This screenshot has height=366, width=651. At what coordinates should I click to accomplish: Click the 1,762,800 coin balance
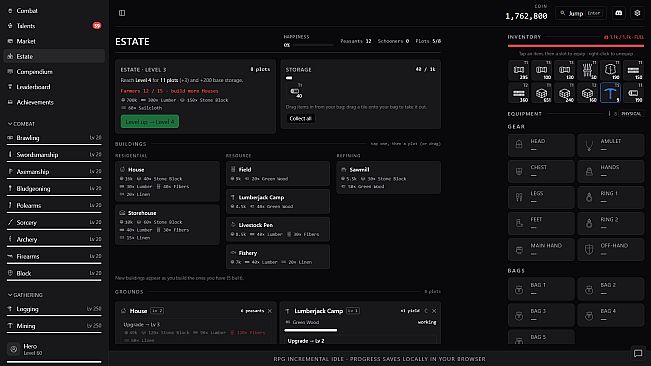(526, 16)
